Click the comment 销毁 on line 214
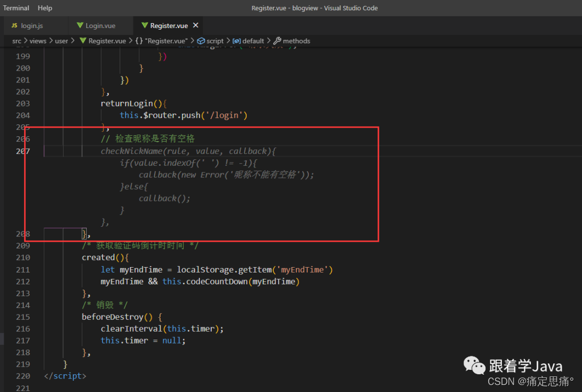Image resolution: width=582 pixels, height=392 pixels. pyautogui.click(x=105, y=305)
